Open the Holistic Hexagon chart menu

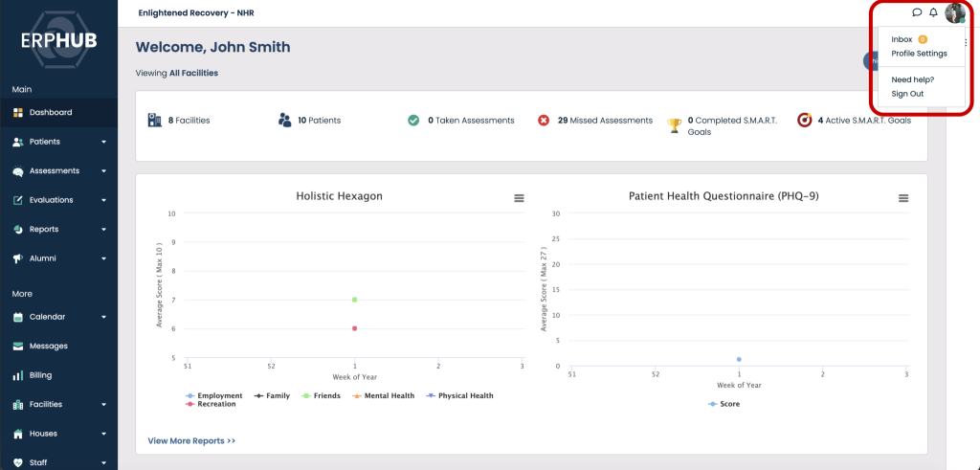519,198
